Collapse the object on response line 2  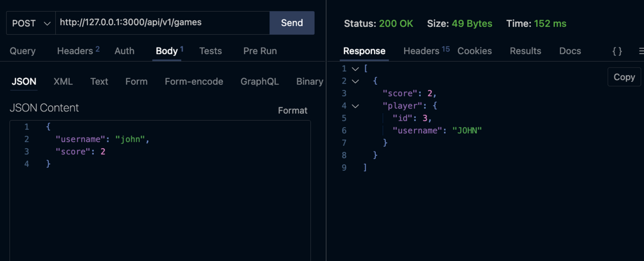tap(355, 82)
